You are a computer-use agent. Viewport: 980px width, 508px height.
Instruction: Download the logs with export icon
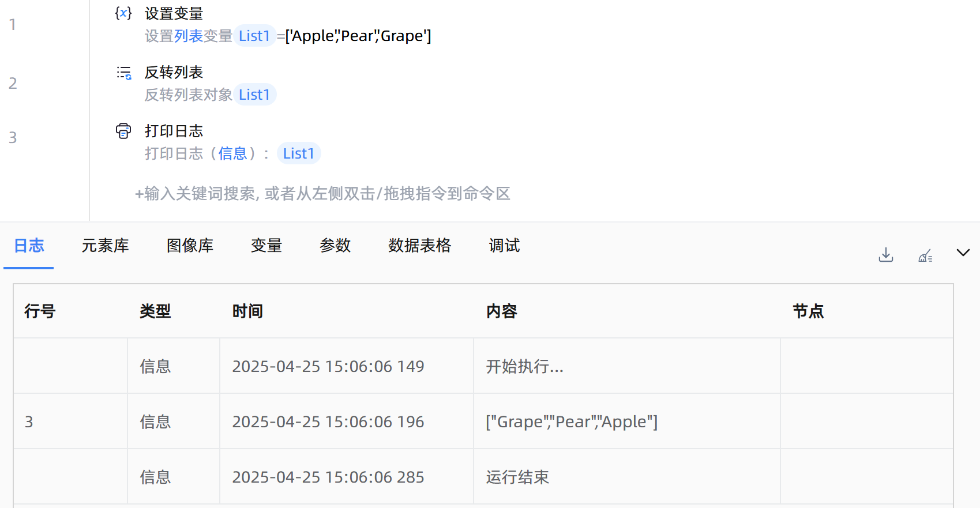pos(885,254)
